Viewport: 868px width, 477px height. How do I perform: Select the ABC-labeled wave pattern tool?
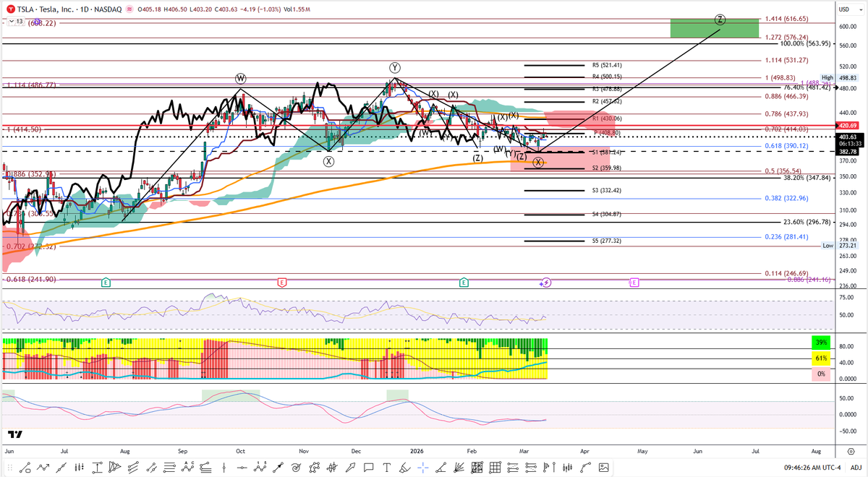(188, 468)
